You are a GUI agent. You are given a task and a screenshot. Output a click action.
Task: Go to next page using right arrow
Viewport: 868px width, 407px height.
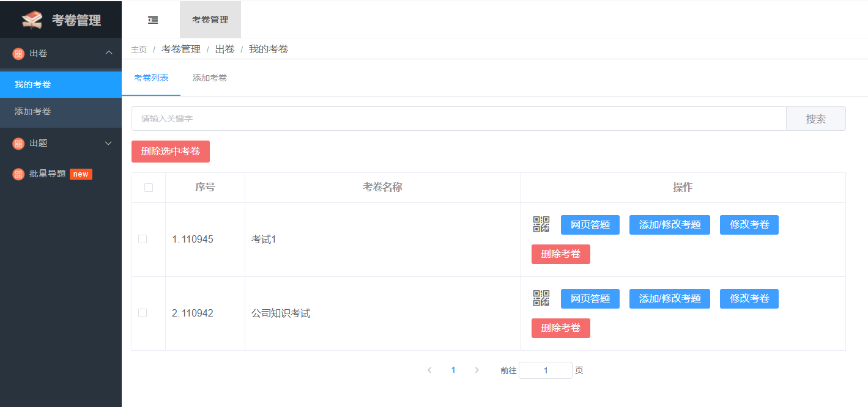[x=477, y=370]
